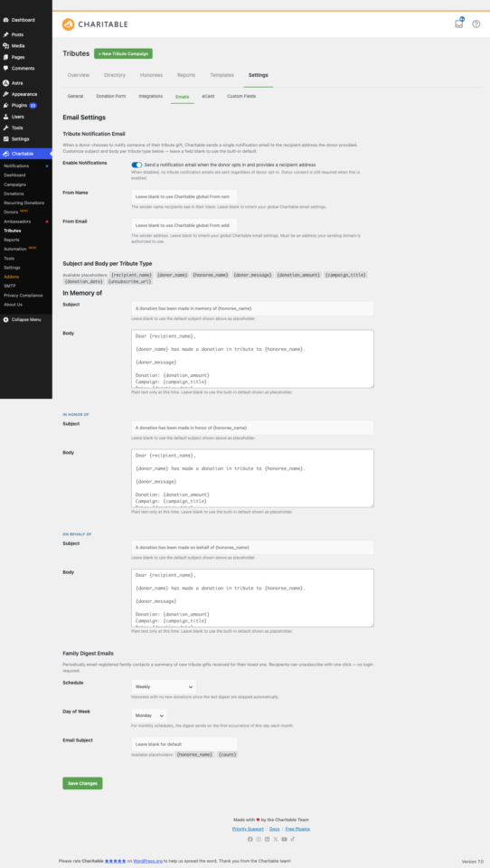The image size is (490, 868).
Task: Click the Plugins plug icon
Action: pos(5,105)
